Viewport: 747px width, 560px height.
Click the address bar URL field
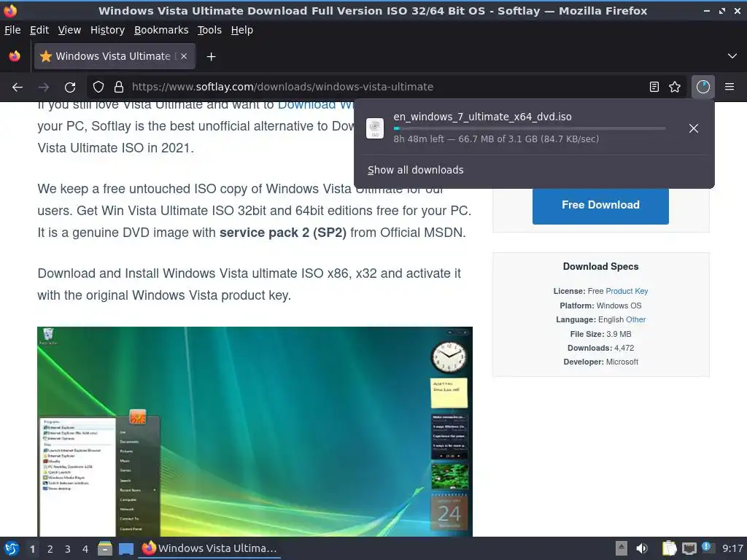pyautogui.click(x=386, y=87)
